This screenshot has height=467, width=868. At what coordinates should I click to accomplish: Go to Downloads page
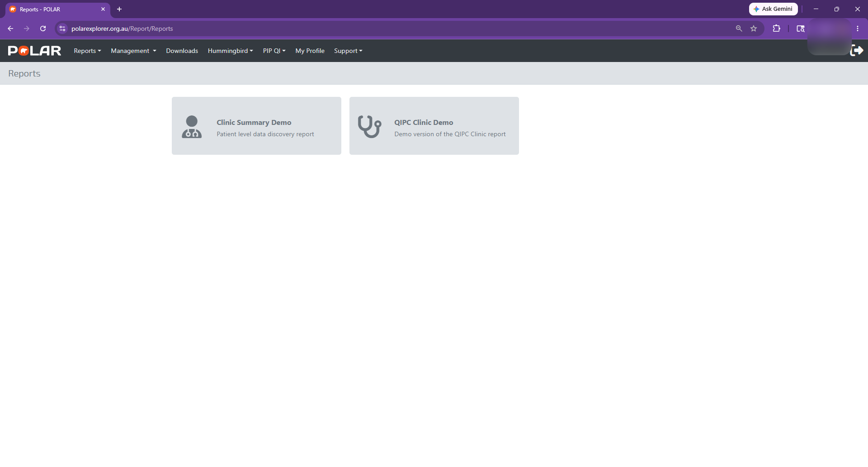tap(182, 51)
